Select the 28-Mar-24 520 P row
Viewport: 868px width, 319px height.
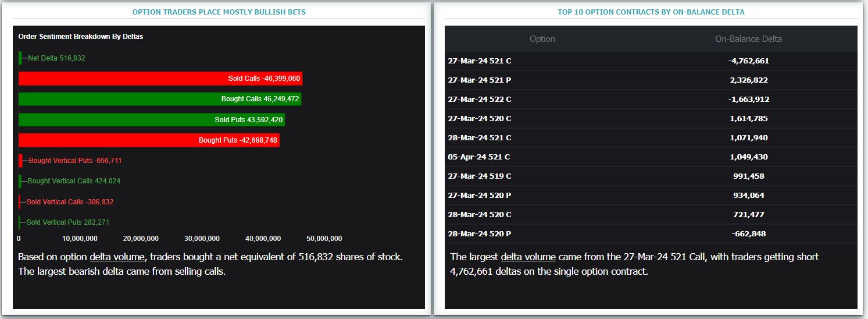(651, 234)
